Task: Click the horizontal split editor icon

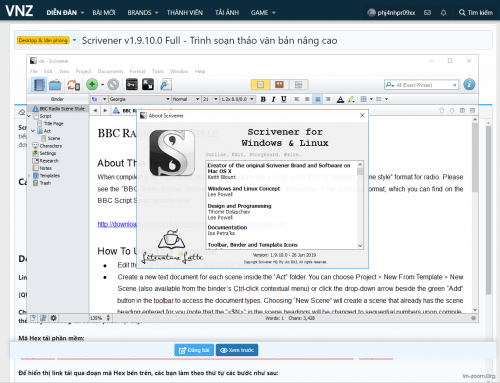Action: pyautogui.click(x=472, y=110)
